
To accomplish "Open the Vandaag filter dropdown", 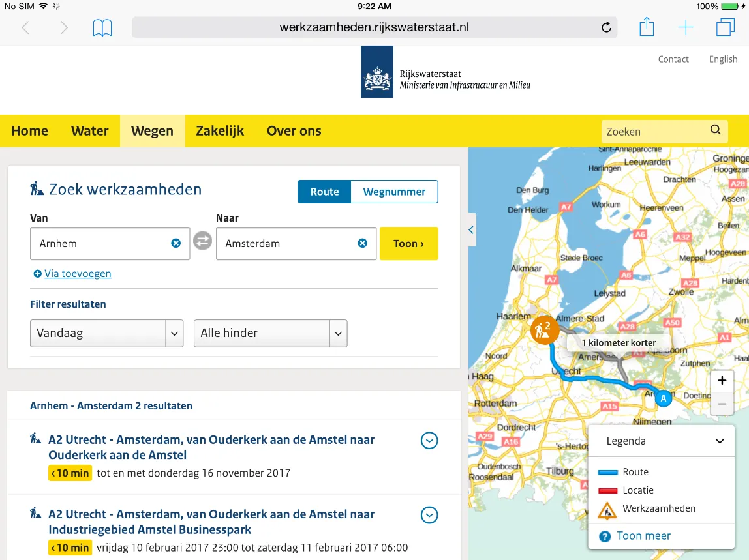I will (174, 333).
